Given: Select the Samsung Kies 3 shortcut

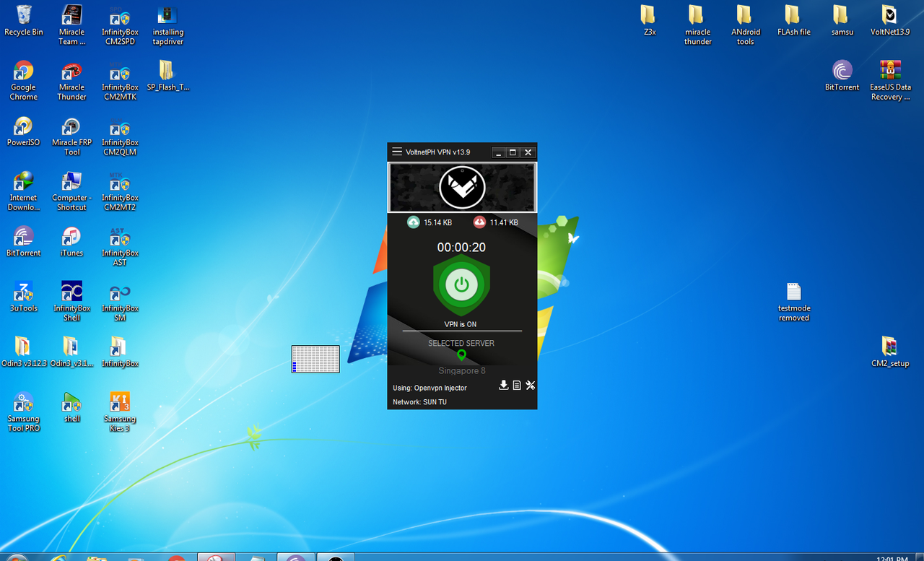Looking at the screenshot, I should click(120, 412).
